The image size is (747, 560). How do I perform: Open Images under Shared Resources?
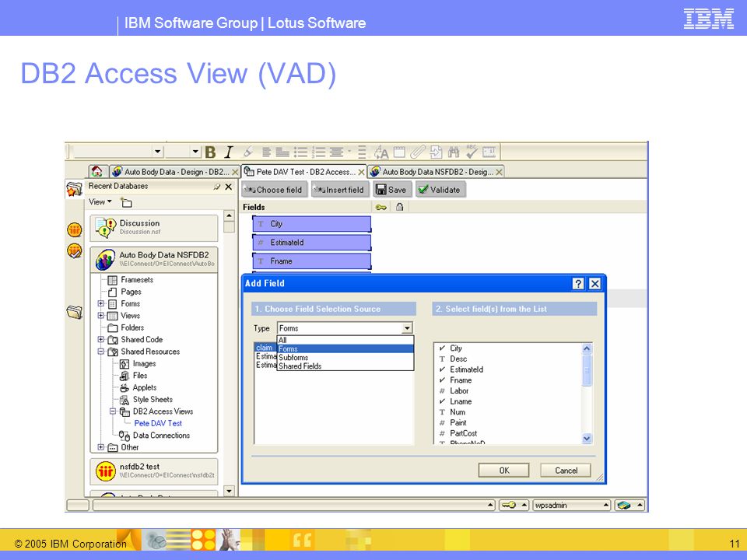click(x=145, y=364)
